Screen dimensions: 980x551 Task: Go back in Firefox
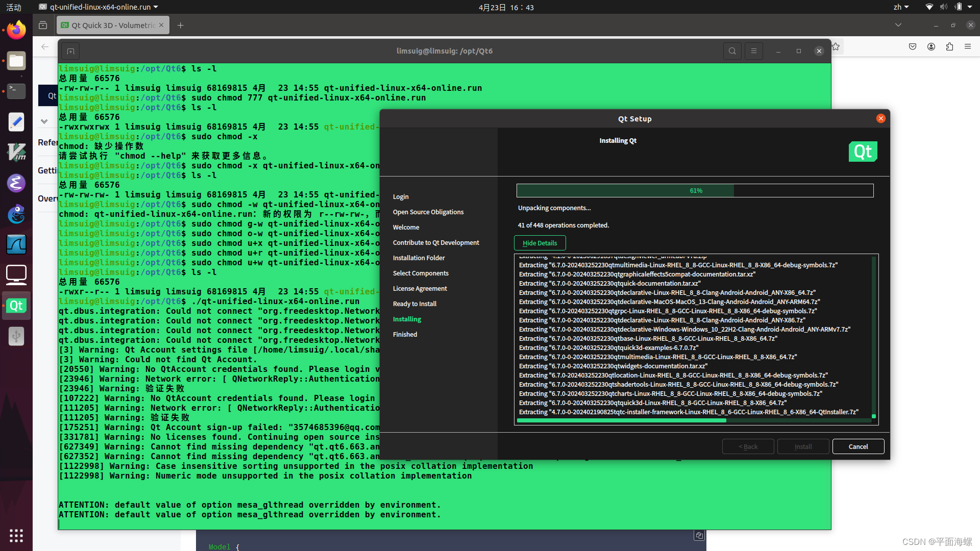(x=45, y=46)
